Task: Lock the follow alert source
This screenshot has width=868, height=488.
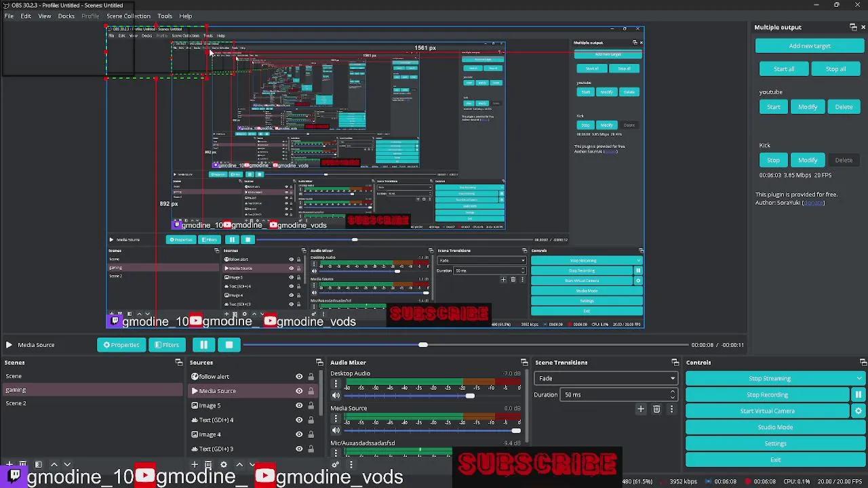Action: [x=311, y=377]
